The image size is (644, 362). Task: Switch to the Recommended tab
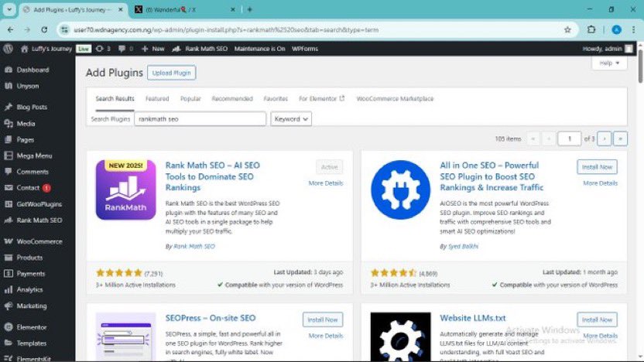[x=232, y=98]
